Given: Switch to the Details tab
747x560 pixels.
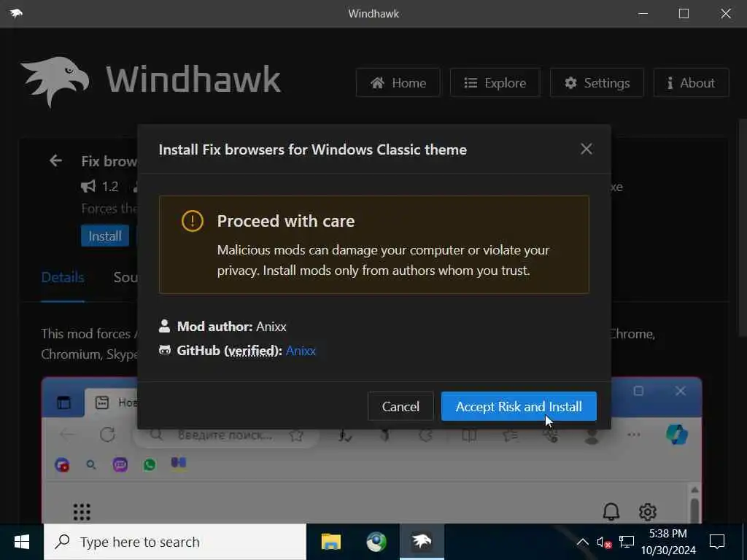Looking at the screenshot, I should coord(63,277).
